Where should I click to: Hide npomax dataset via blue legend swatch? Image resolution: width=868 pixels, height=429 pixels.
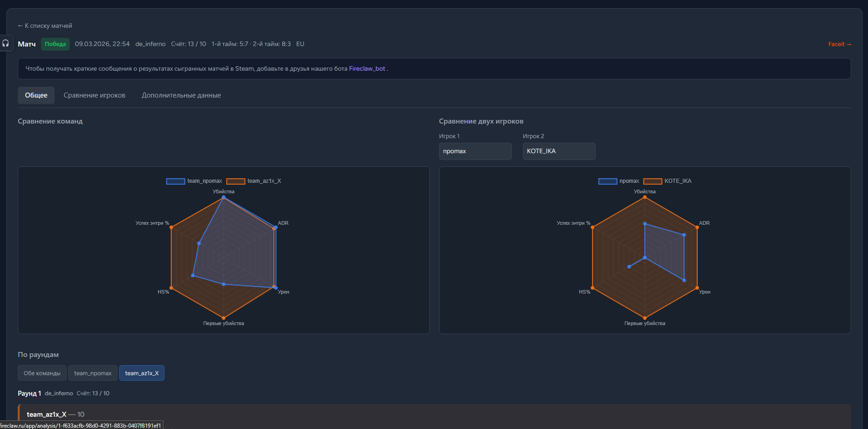point(608,181)
